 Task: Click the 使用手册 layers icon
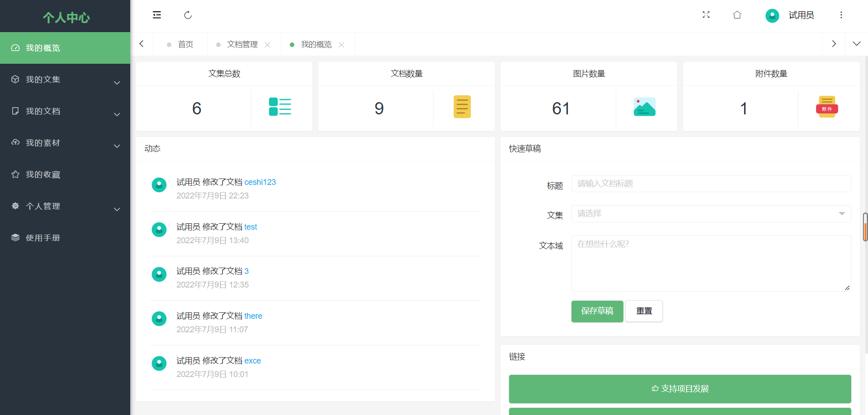coord(15,237)
